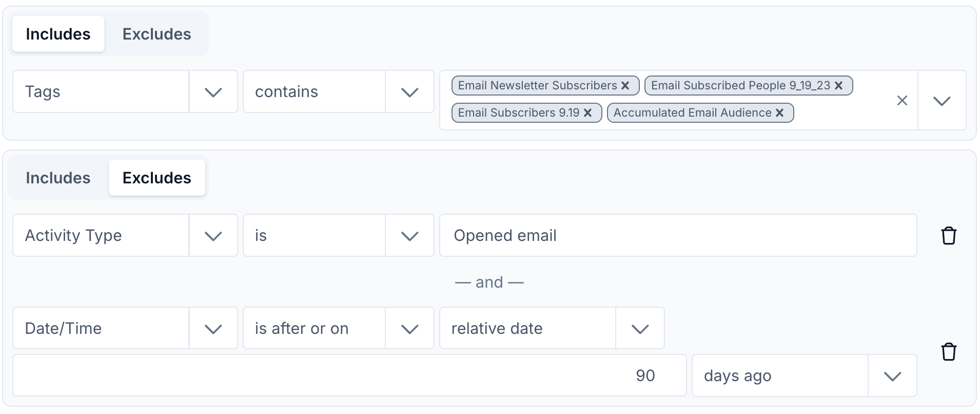The image size is (980, 414).
Task: Switch first group to Excludes
Action: pos(156,34)
